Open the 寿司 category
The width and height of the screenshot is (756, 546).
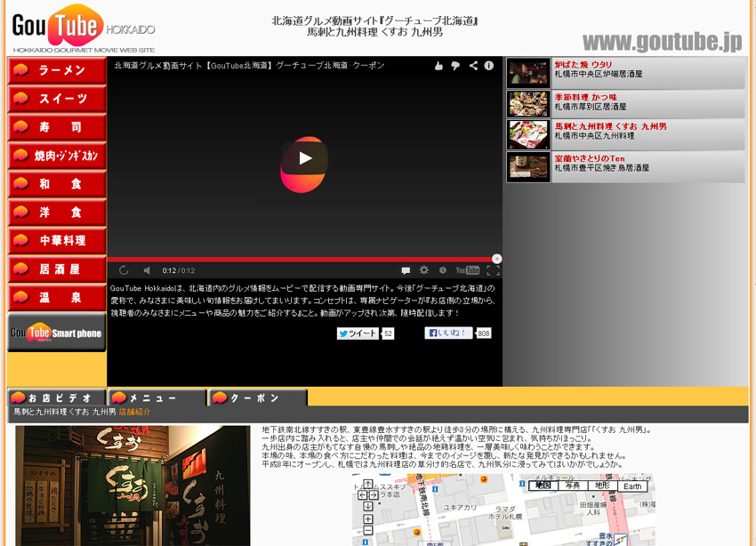pyautogui.click(x=57, y=127)
